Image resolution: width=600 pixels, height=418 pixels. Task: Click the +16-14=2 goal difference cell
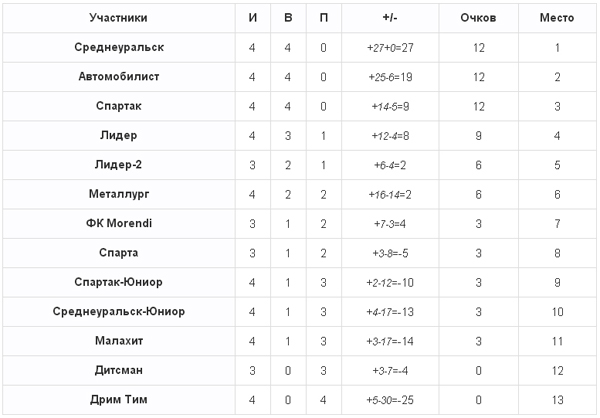[x=390, y=194]
